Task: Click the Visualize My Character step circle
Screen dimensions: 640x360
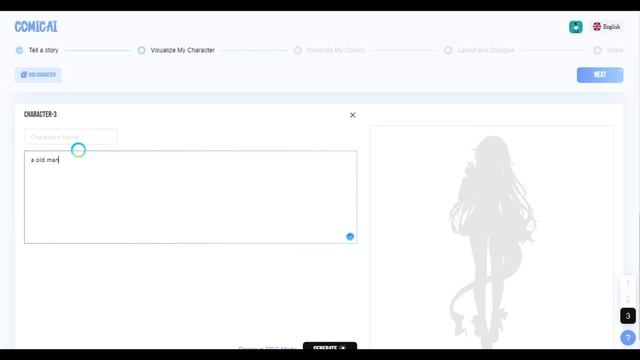Action: (141, 50)
